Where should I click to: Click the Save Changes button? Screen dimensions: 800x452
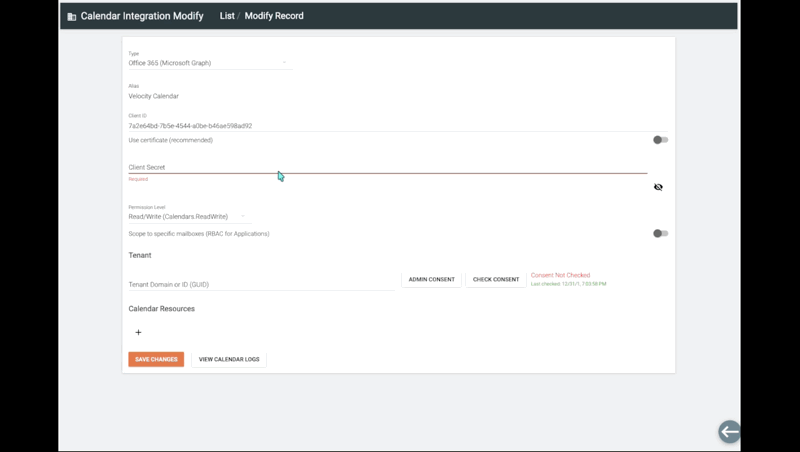coord(156,359)
